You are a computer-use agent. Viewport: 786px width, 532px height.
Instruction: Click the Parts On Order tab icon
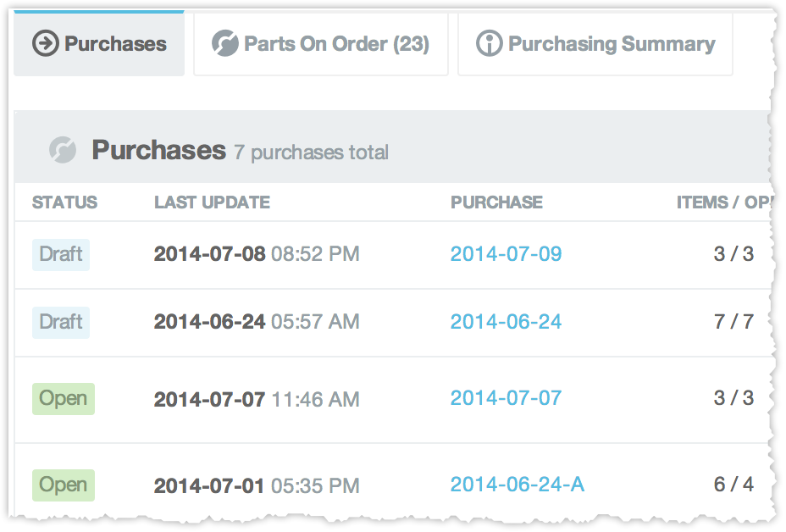[224, 43]
